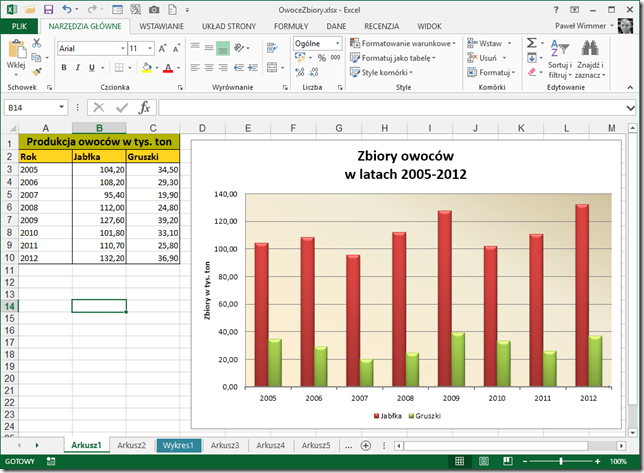Click into the formula bar input field
The image size is (644, 473).
[x=392, y=108]
